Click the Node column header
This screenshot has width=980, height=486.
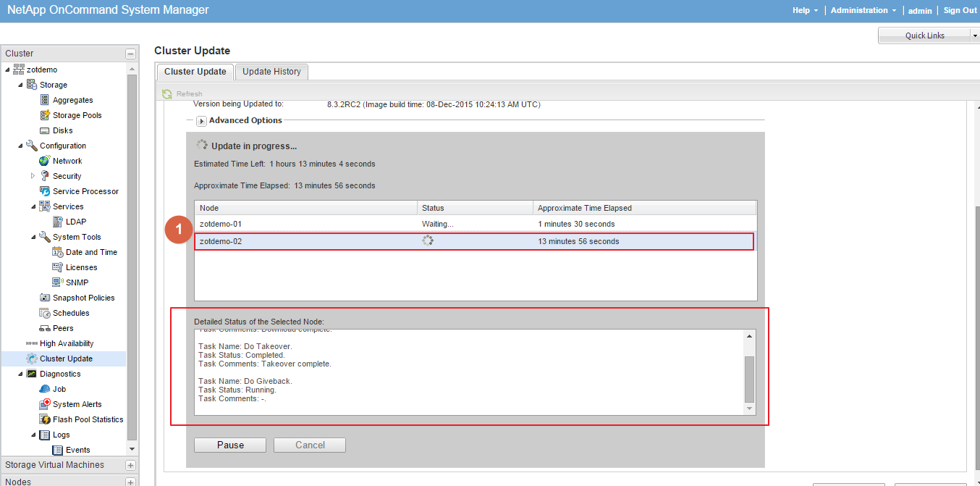pyautogui.click(x=306, y=208)
